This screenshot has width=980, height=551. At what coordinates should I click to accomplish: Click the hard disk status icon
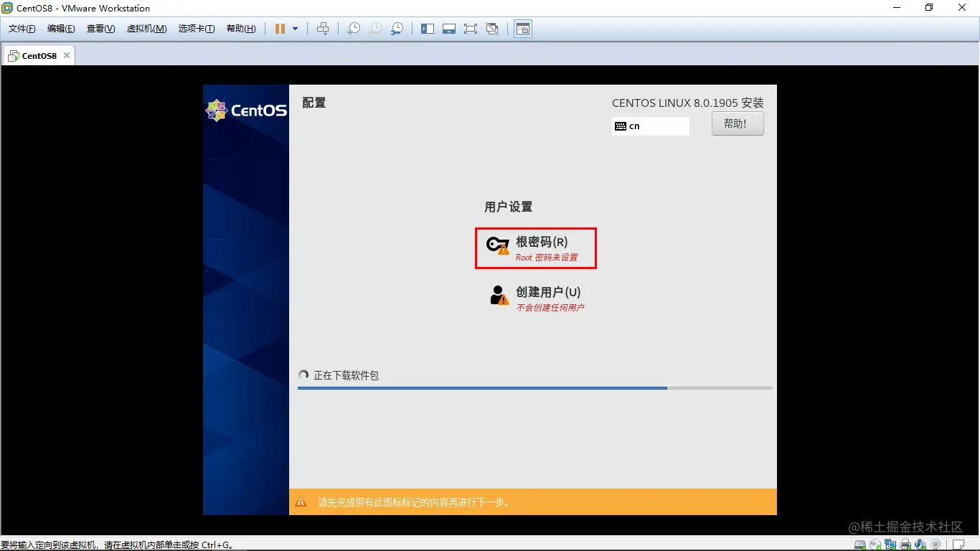860,545
